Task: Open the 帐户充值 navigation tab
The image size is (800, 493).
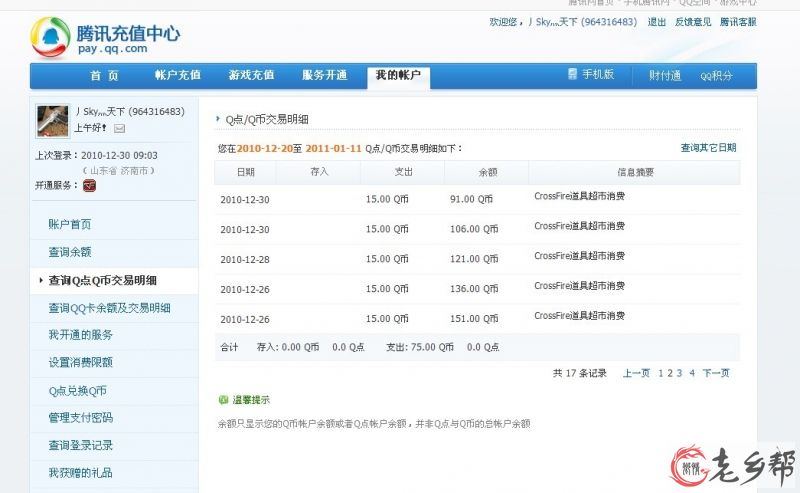Action: pyautogui.click(x=177, y=76)
